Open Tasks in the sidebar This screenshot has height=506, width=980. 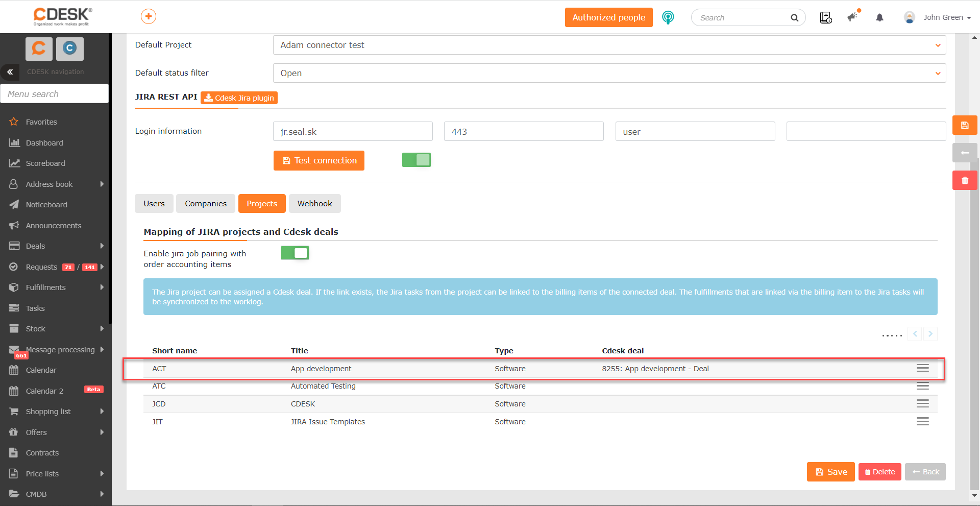[x=35, y=308]
